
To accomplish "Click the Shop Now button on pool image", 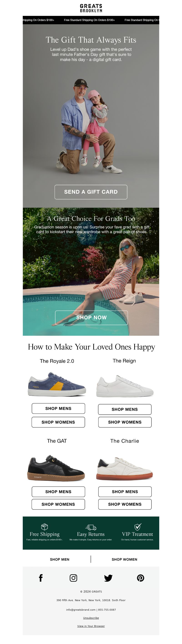I will click(91, 317).
